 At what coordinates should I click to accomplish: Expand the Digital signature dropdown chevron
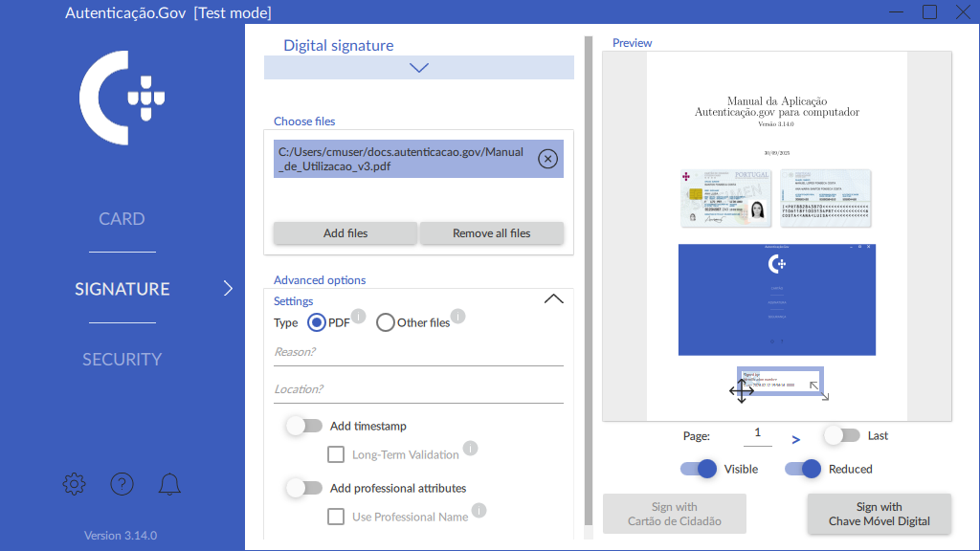coord(418,68)
